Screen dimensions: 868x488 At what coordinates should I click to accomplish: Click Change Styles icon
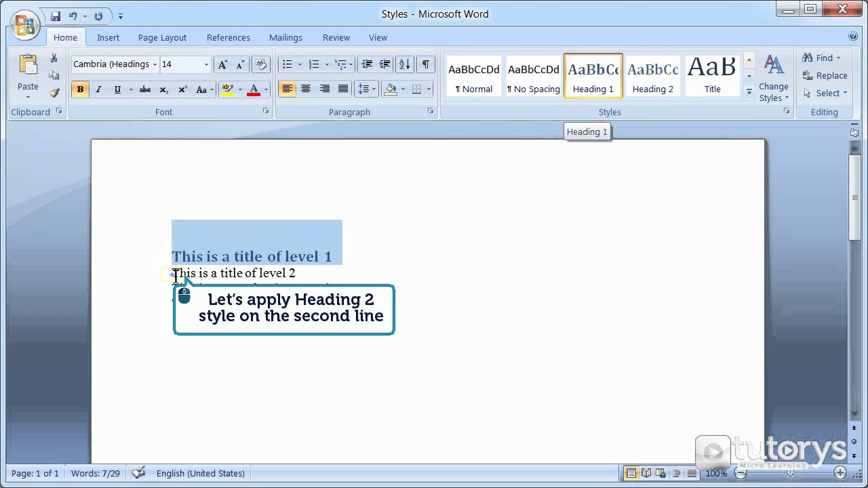click(x=774, y=65)
